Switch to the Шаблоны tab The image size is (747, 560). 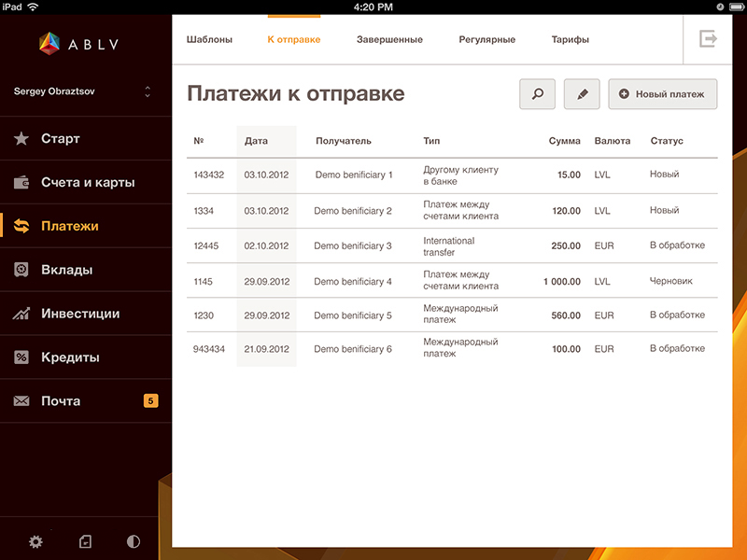tap(209, 39)
